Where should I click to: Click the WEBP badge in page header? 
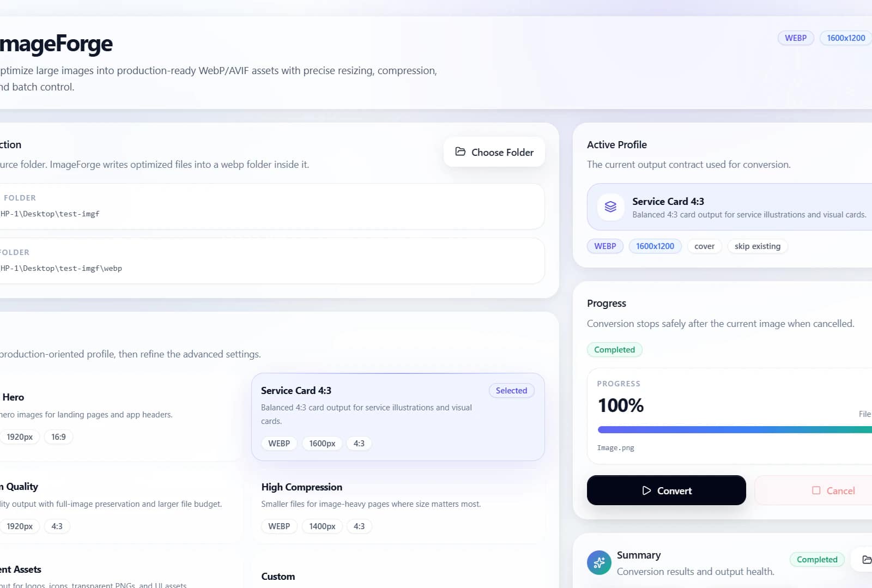point(796,38)
